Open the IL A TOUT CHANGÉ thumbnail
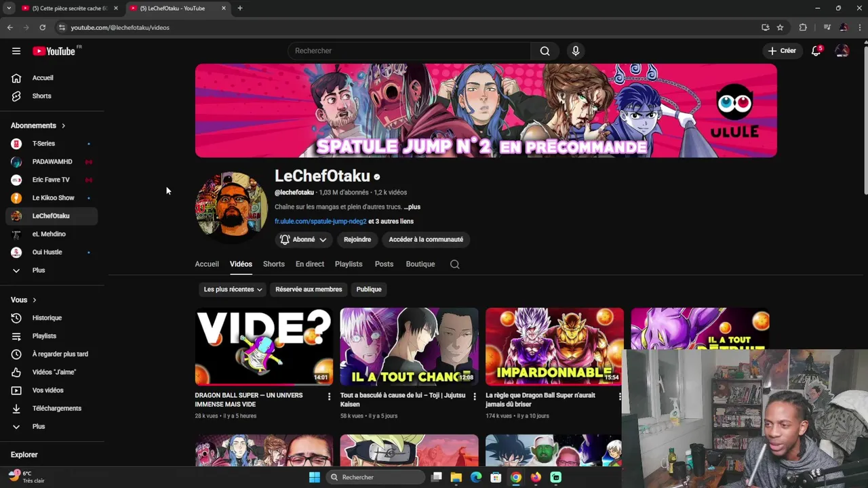The image size is (868, 488). click(409, 346)
